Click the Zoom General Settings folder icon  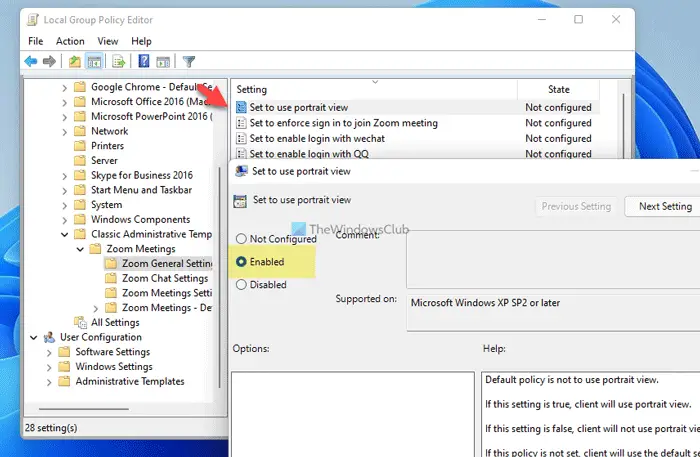111,263
